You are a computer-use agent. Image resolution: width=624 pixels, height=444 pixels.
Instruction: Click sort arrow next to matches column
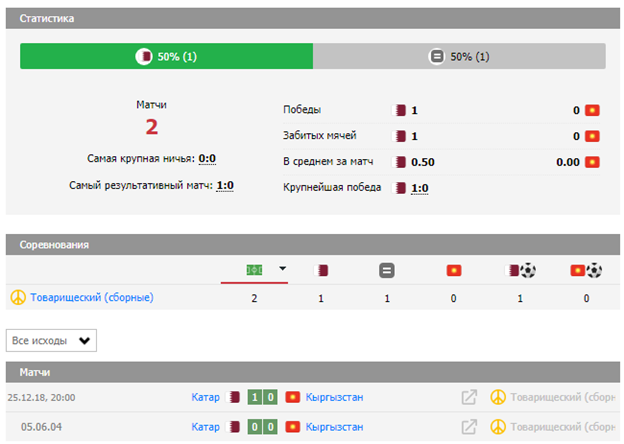pos(283,268)
